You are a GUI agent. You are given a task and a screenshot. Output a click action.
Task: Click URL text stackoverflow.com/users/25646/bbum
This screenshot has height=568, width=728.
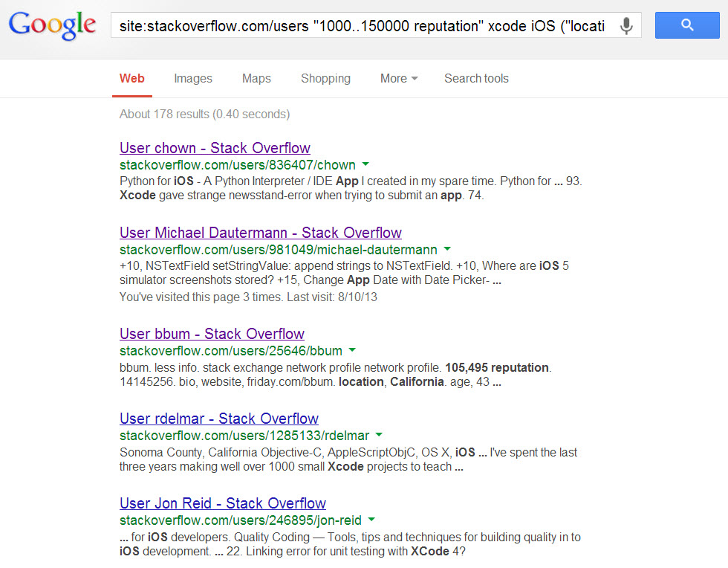[x=231, y=351]
